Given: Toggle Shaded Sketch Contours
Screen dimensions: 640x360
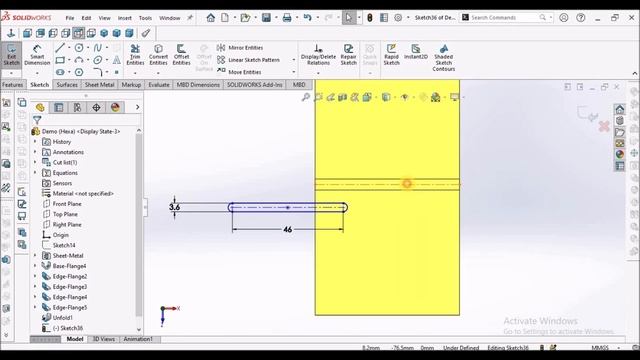Looking at the screenshot, I should (444, 58).
